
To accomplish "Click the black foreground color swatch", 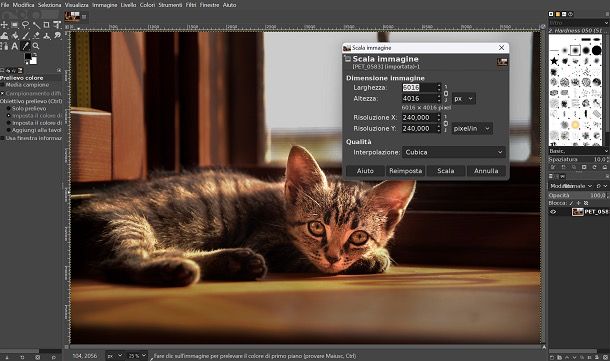I will coord(27,56).
